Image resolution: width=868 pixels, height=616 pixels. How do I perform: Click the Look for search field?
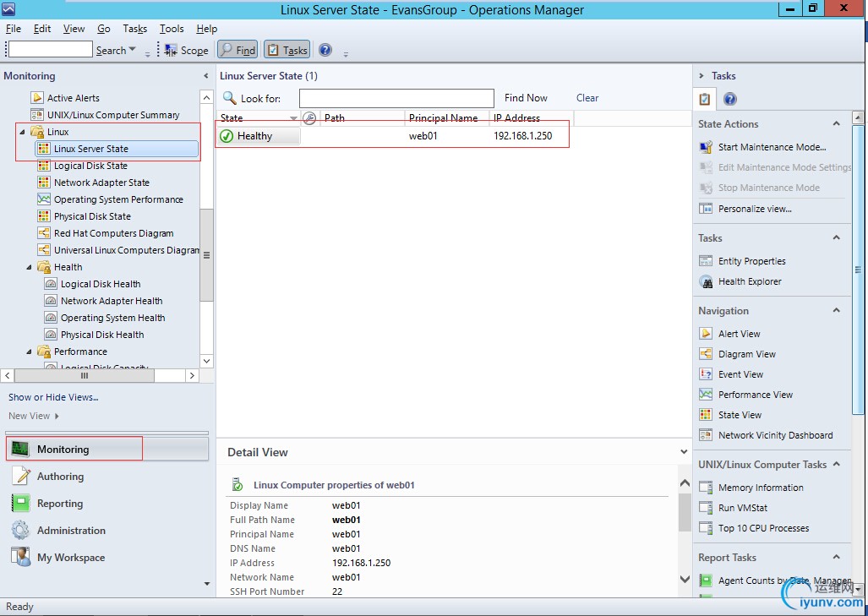click(x=396, y=99)
